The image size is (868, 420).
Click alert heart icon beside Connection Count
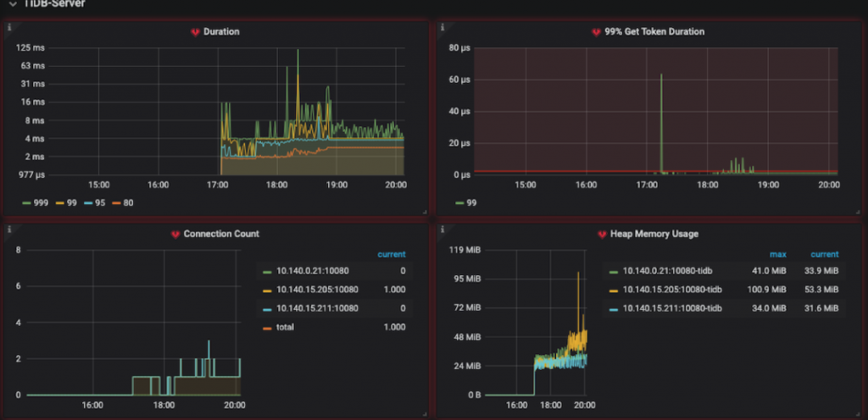(x=175, y=235)
